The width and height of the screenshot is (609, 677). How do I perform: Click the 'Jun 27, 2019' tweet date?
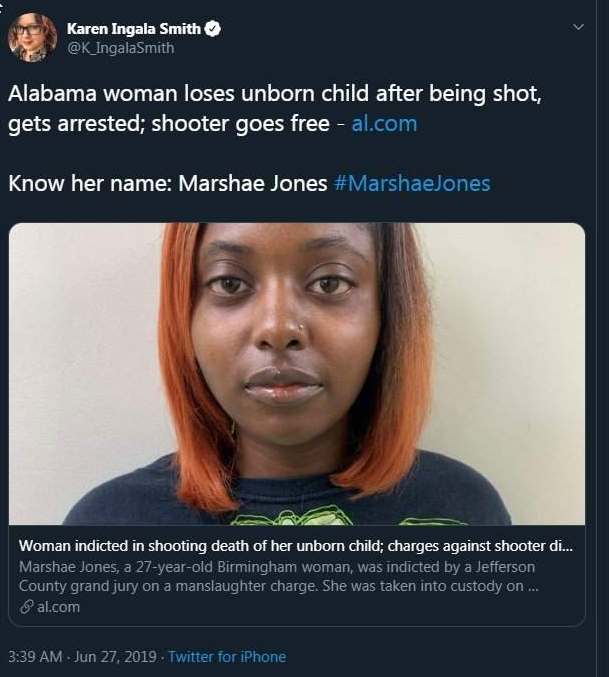click(x=115, y=657)
